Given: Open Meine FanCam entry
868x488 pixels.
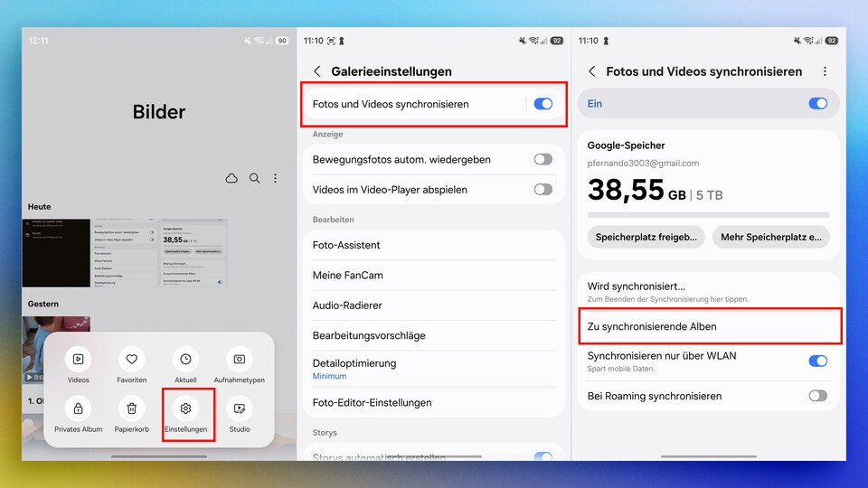Looking at the screenshot, I should pos(434,275).
